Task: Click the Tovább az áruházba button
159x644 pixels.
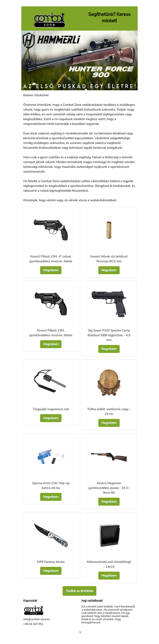Action: (79, 591)
